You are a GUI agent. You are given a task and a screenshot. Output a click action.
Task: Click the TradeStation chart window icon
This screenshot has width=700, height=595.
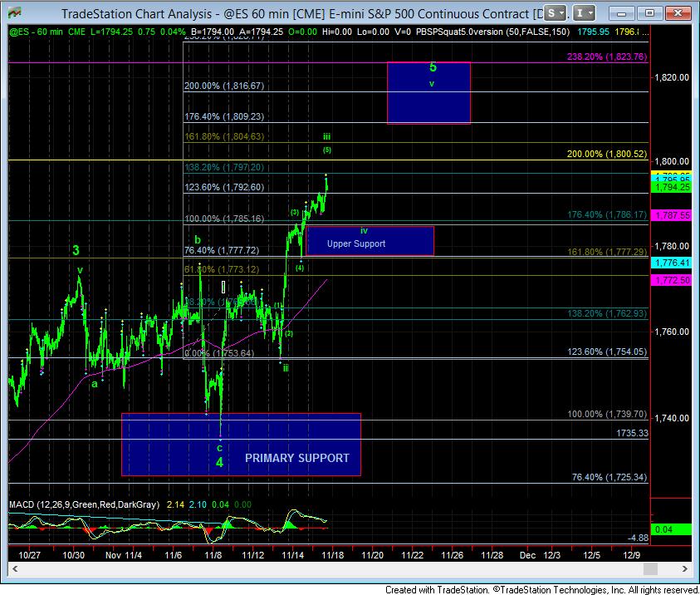[x=14, y=13]
